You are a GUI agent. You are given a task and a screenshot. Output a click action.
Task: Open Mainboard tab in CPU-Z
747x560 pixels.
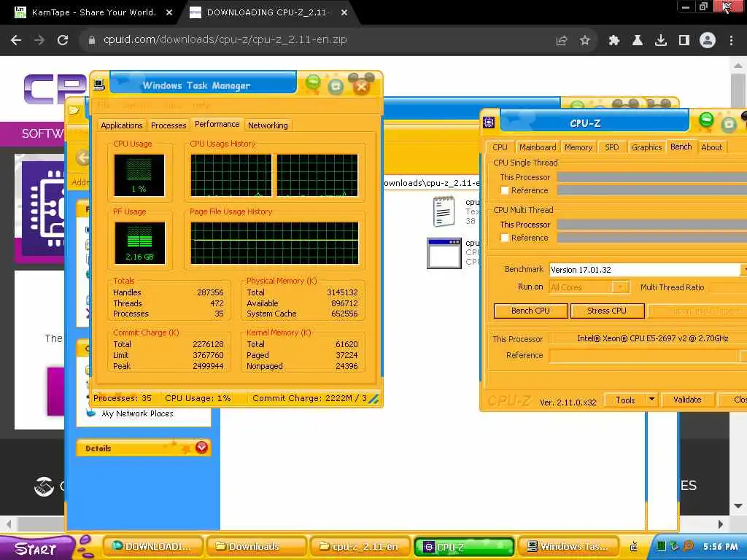(538, 147)
